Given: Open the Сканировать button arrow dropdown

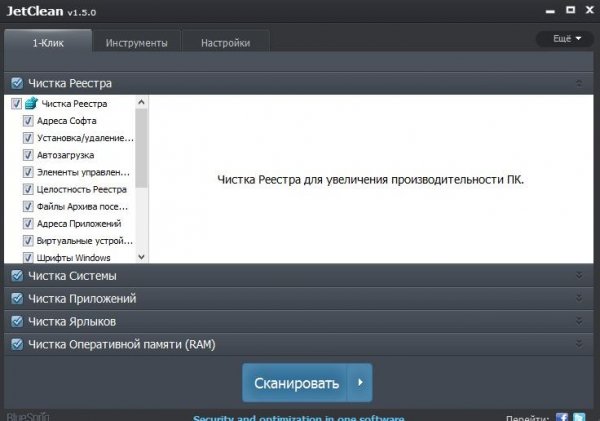Looking at the screenshot, I should click(360, 382).
